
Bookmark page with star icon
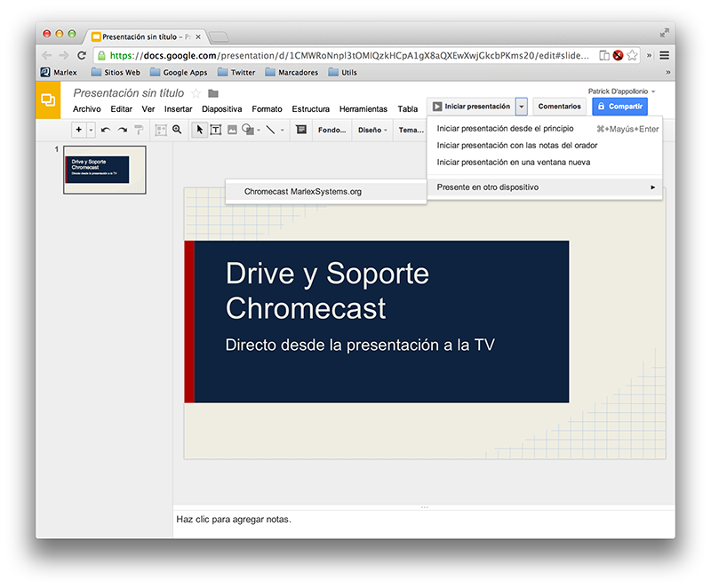point(632,55)
